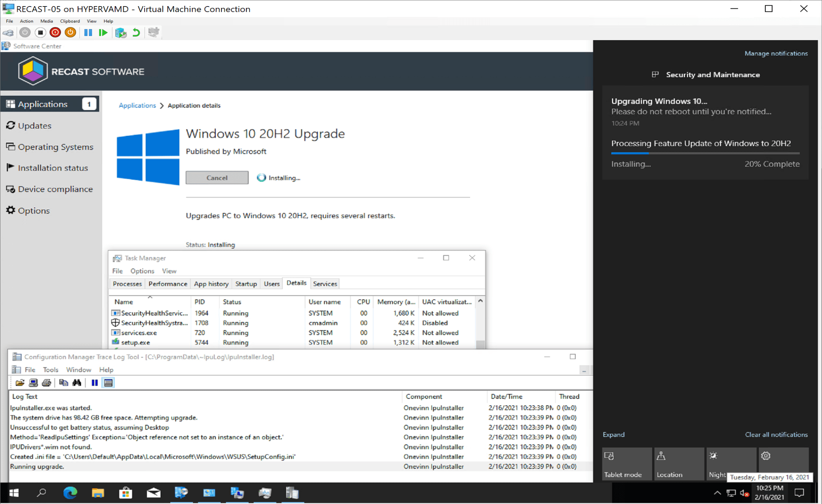This screenshot has width=822, height=504.
Task: Switch to the Performance tab in Task Manager
Action: click(x=168, y=284)
